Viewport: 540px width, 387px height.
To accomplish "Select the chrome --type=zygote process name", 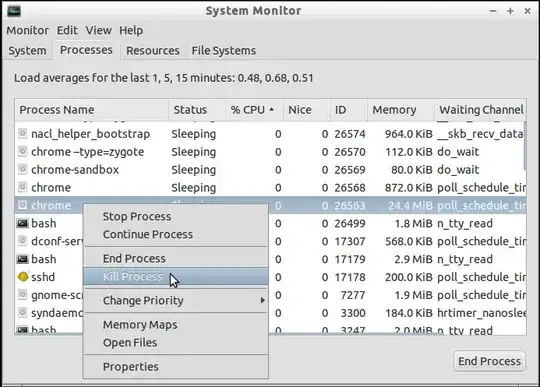I will pos(87,152).
